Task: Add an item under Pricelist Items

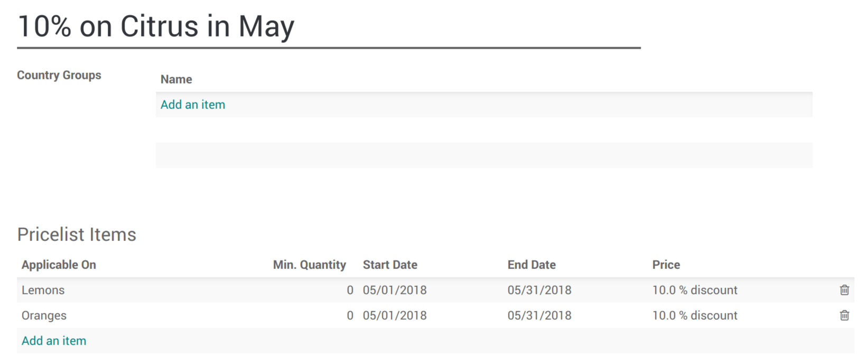Action: [54, 340]
